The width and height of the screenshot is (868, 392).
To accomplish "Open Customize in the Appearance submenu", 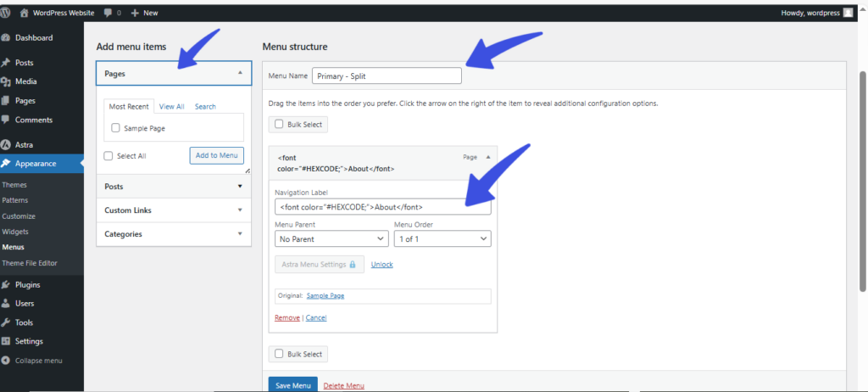I will 19,216.
